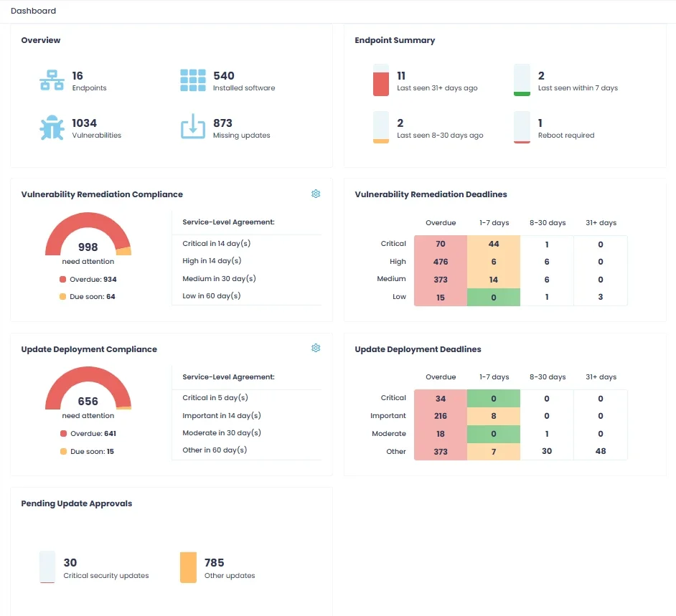Open Vulnerability Remediation Compliance settings gear
Viewport: 676px width, 616px height.
[316, 194]
